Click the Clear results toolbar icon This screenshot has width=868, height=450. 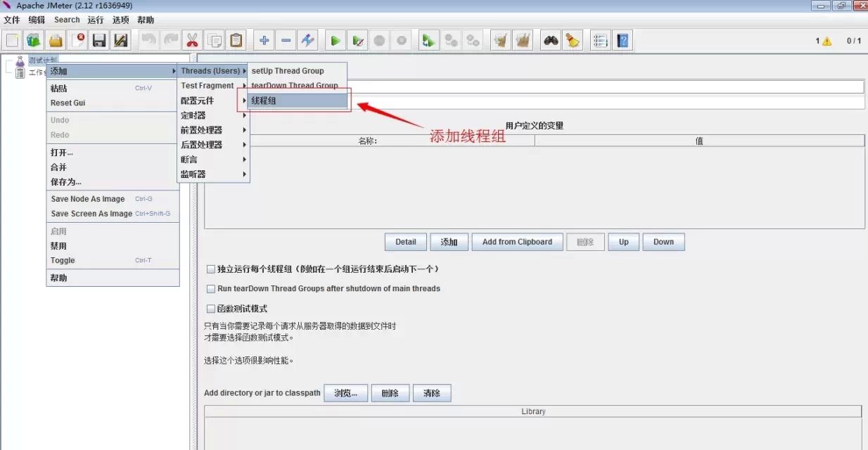pyautogui.click(x=500, y=41)
